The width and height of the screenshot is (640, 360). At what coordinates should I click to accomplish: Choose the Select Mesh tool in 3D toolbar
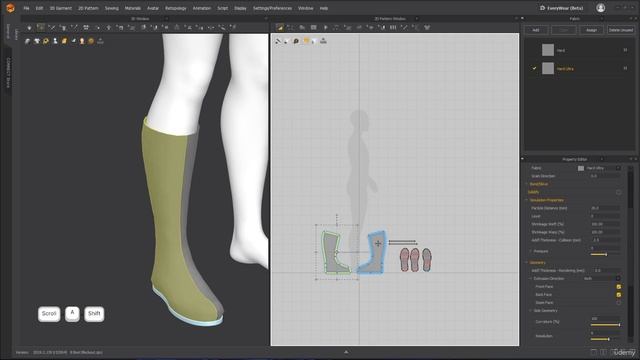52,27
